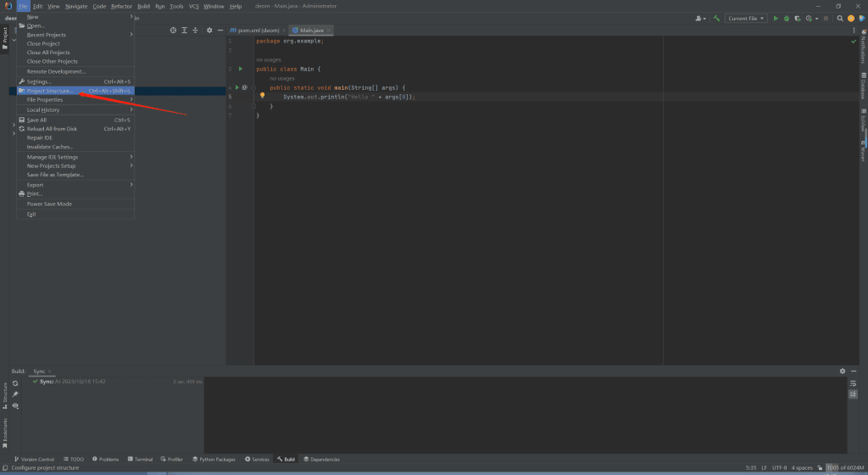Toggle the Maven tool window sidebar button
The image size is (868, 475).
[862, 151]
